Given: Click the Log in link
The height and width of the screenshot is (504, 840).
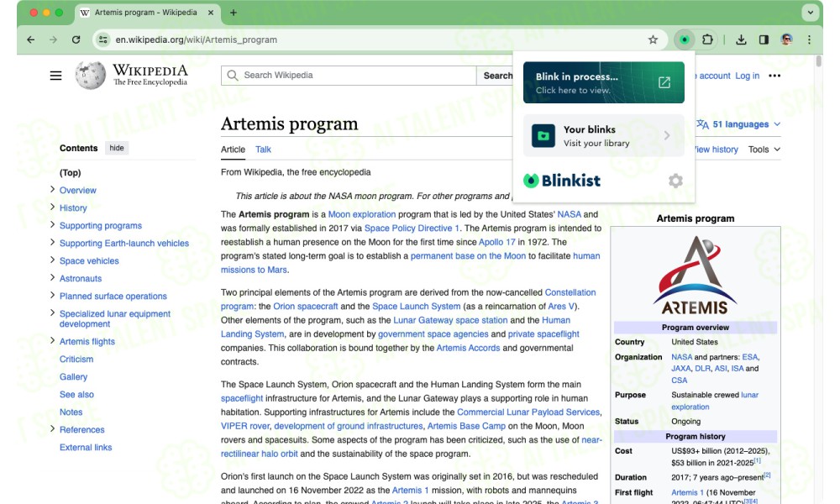Looking at the screenshot, I should (x=747, y=76).
